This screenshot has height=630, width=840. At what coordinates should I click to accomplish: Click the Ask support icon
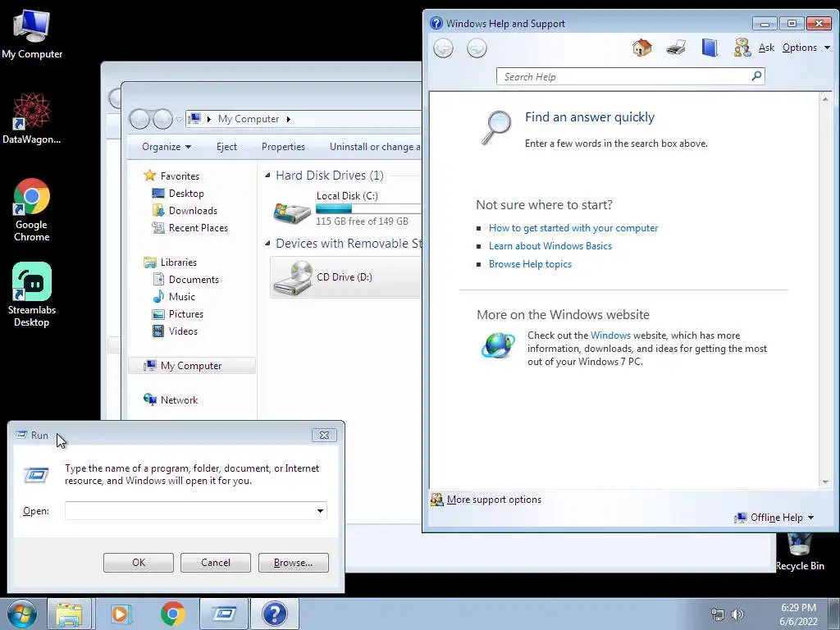click(x=742, y=48)
